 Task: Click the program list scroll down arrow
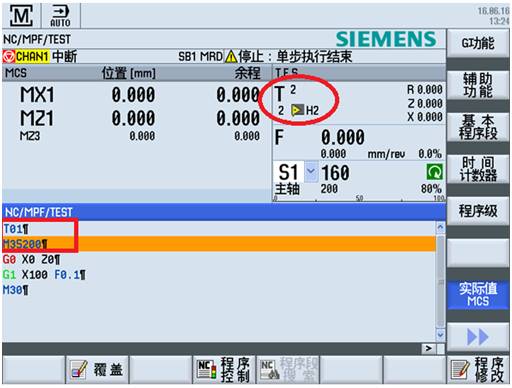[x=440, y=335]
